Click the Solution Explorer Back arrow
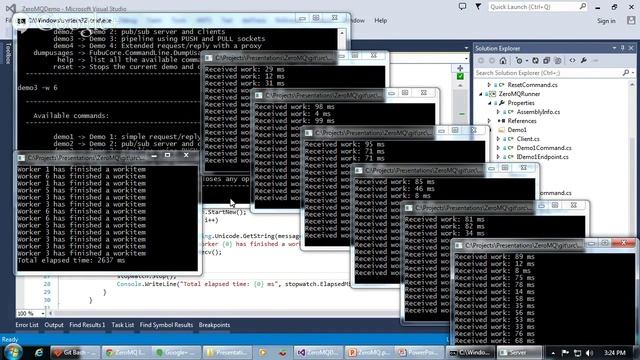 click(x=481, y=60)
